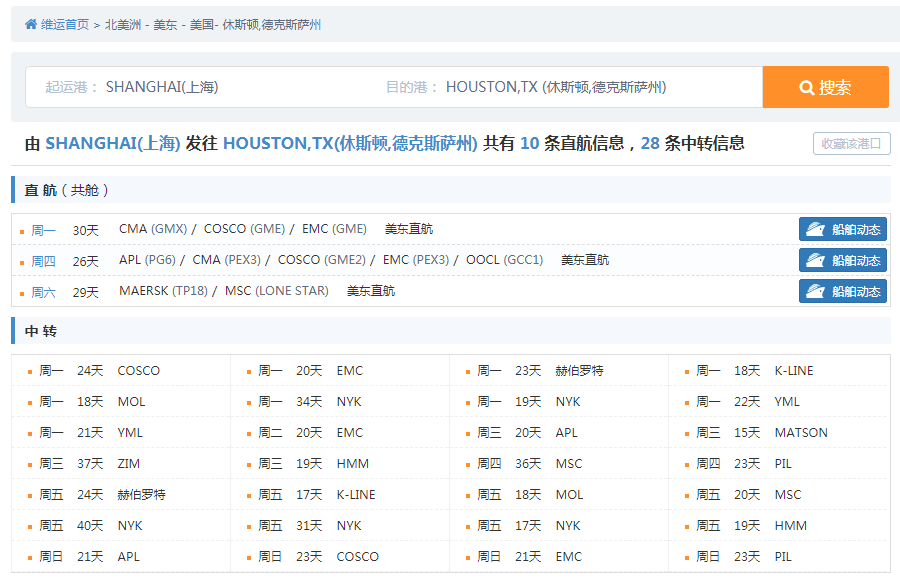Viewport: 900px width, 579px height.
Task: Click the 目的港 HOUSTON,TX input field
Action: 568,87
